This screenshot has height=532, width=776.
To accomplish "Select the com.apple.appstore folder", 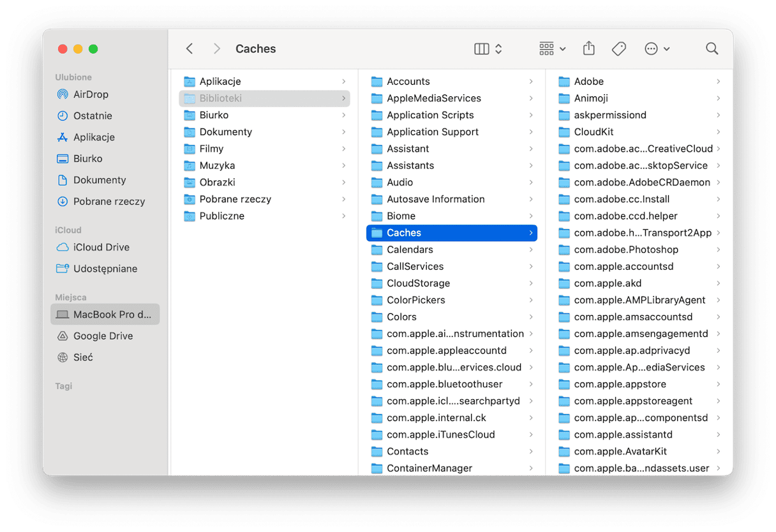I will click(x=639, y=384).
